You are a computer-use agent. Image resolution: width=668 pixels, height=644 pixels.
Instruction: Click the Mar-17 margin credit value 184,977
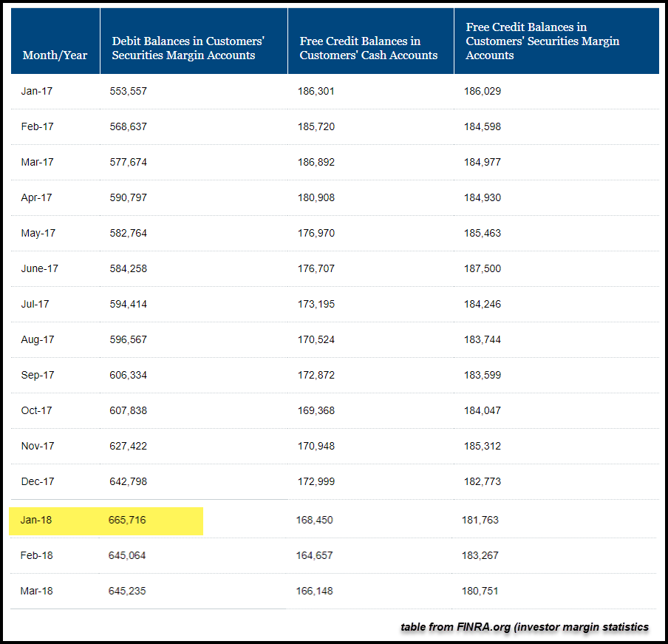483,162
